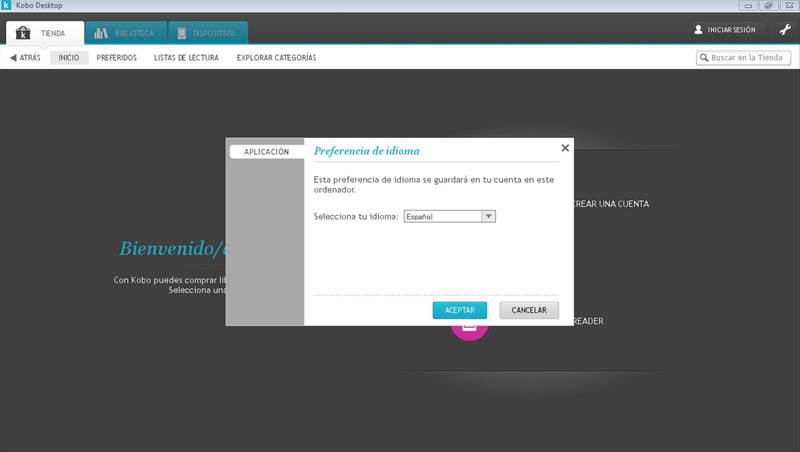
Task: Click Iniciar Sesión button
Action: [x=728, y=30]
